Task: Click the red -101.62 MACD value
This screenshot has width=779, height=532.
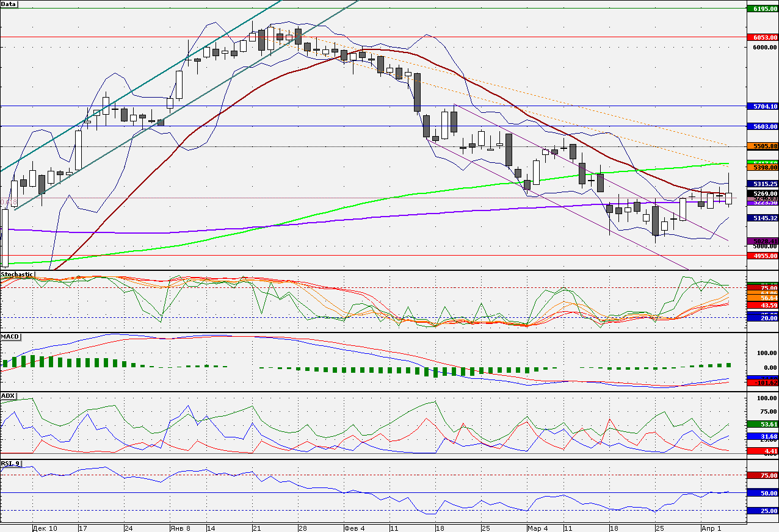Action: pos(762,383)
